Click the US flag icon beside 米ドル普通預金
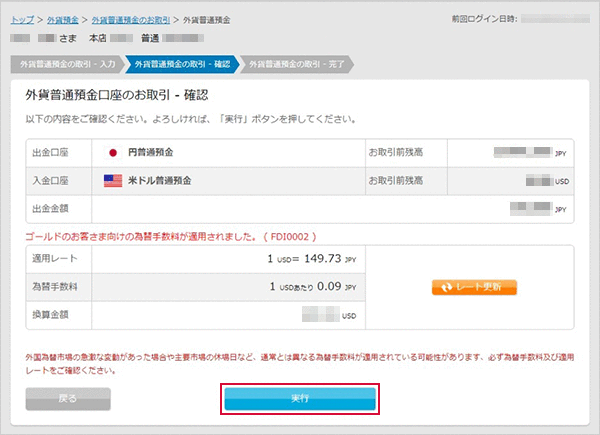Image resolution: width=600 pixels, height=435 pixels. tap(112, 181)
